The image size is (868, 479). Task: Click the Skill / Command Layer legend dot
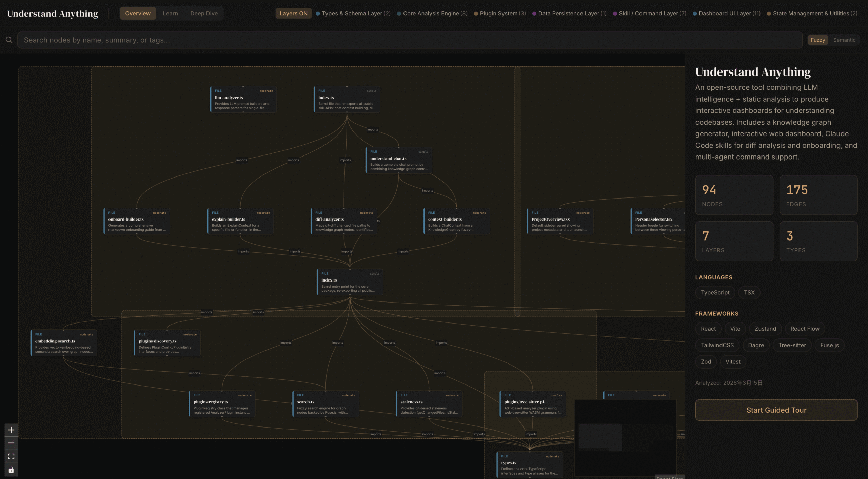[614, 13]
